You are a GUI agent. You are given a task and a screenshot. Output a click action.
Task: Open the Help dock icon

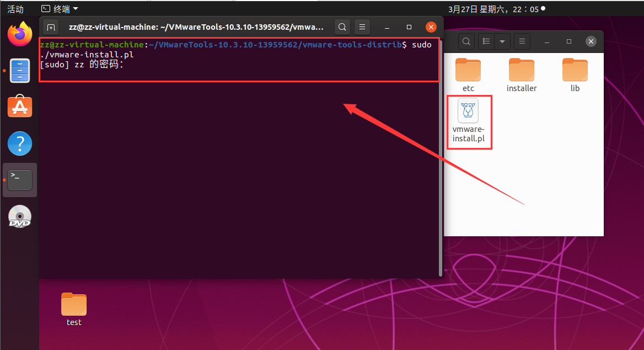(20, 144)
